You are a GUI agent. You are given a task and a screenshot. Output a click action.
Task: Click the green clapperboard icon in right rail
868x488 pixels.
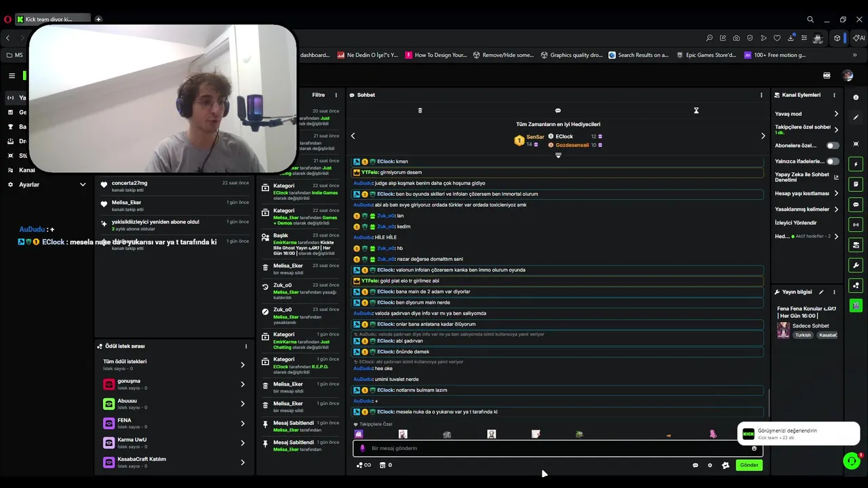tap(856, 306)
